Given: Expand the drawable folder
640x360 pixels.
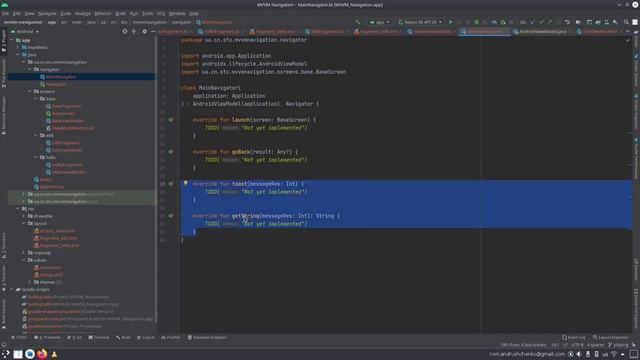Looking at the screenshot, I should 24,216.
